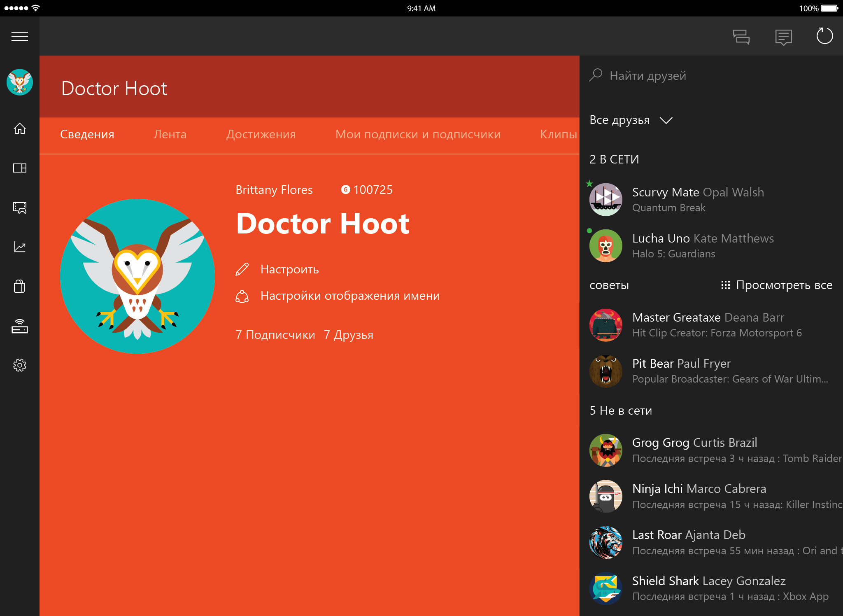Click Настроить to customize profile
The image size is (843, 616).
tap(289, 269)
